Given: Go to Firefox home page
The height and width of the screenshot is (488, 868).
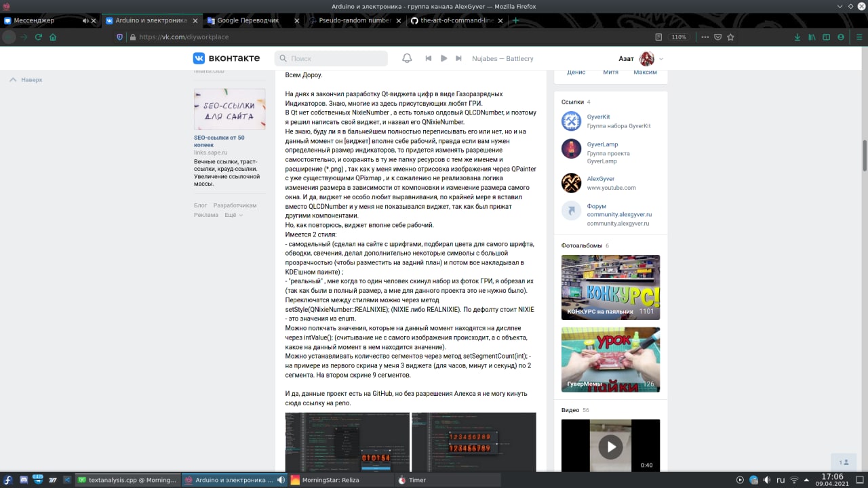Looking at the screenshot, I should coord(53,37).
